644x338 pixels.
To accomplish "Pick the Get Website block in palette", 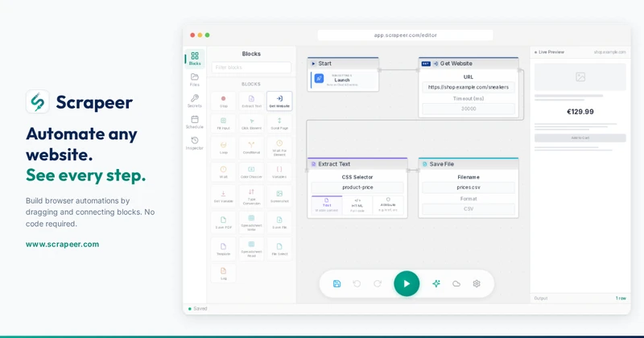I will (x=279, y=101).
